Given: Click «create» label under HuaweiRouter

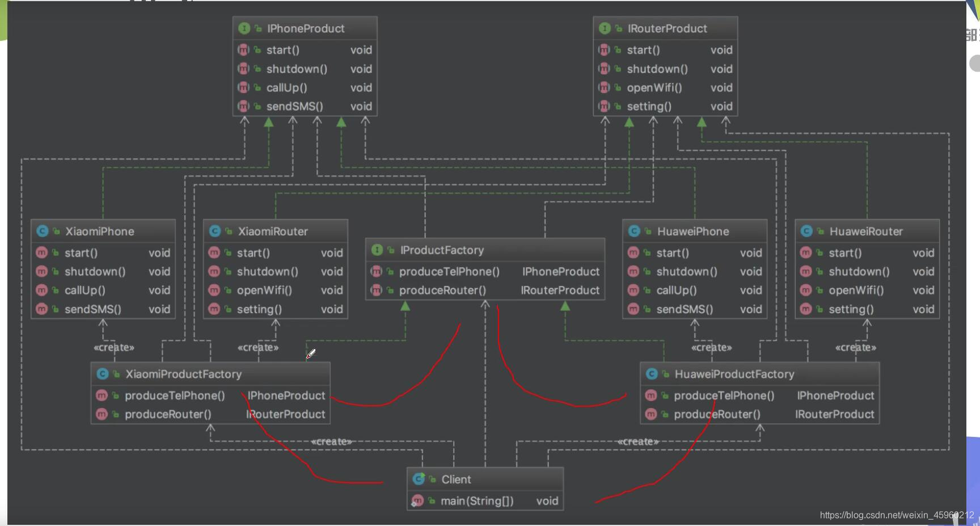Looking at the screenshot, I should [x=856, y=347].
